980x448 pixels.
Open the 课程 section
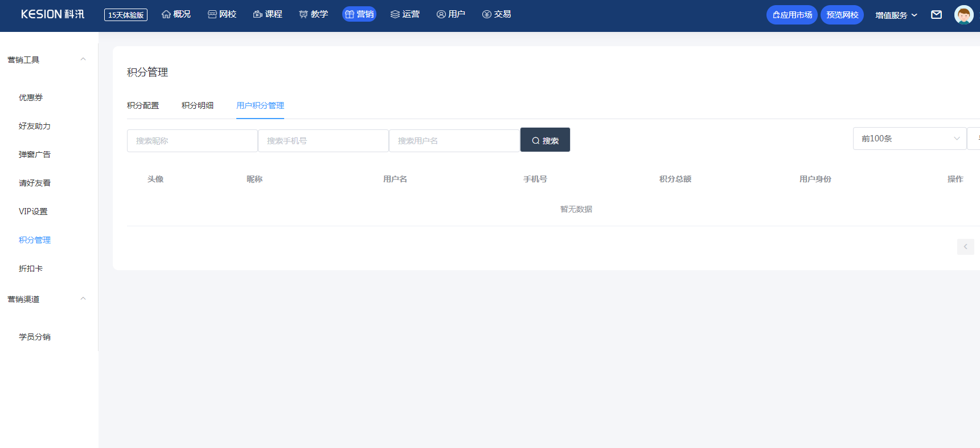(x=268, y=14)
